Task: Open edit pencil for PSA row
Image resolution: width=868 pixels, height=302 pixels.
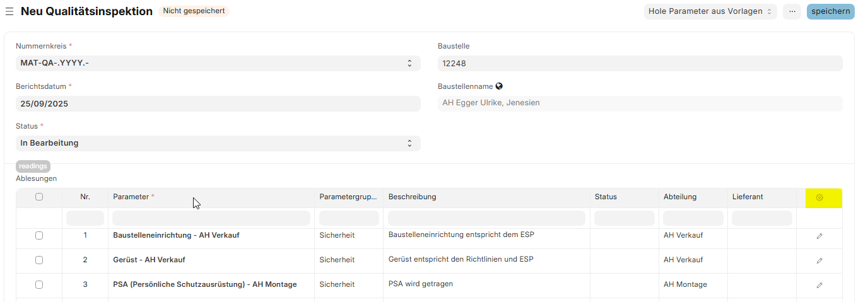Action: [819, 285]
